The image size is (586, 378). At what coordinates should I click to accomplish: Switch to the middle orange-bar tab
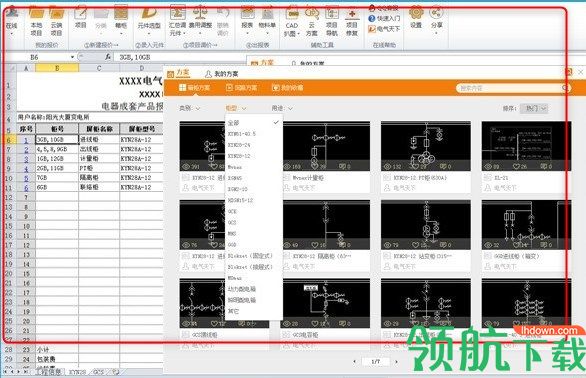pos(241,87)
